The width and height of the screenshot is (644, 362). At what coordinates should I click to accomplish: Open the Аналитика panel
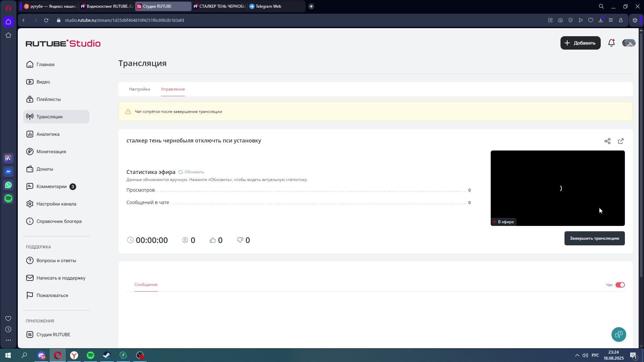pyautogui.click(x=48, y=134)
